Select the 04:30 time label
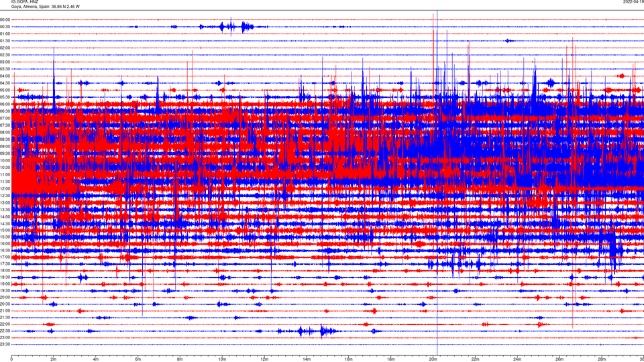Screen dimensions: 644x362 click(x=5, y=83)
